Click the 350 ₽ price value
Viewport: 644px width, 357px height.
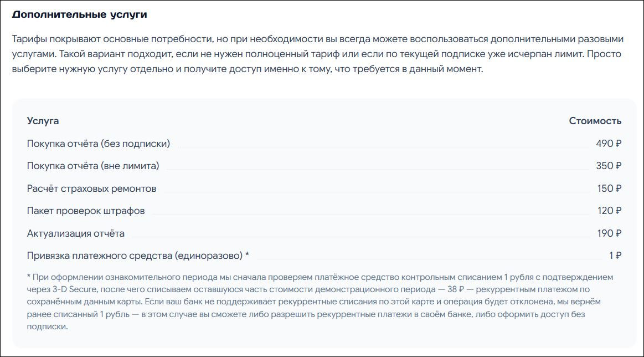pos(608,166)
